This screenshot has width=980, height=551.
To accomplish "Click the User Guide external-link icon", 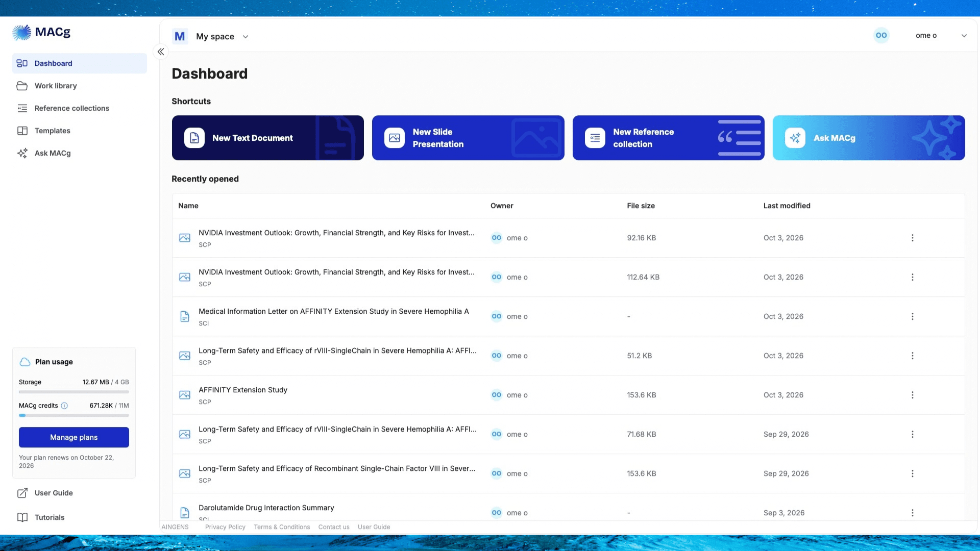I will (22, 493).
